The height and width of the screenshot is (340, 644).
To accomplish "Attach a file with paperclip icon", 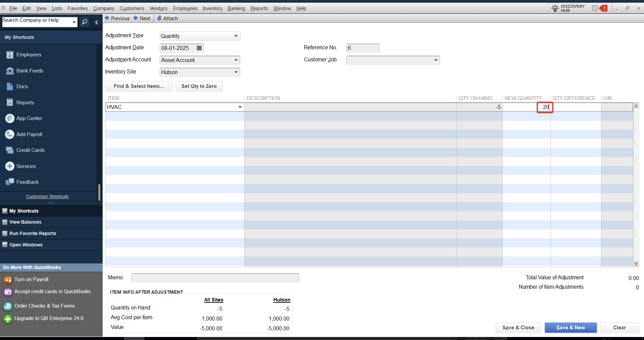I will pyautogui.click(x=159, y=18).
